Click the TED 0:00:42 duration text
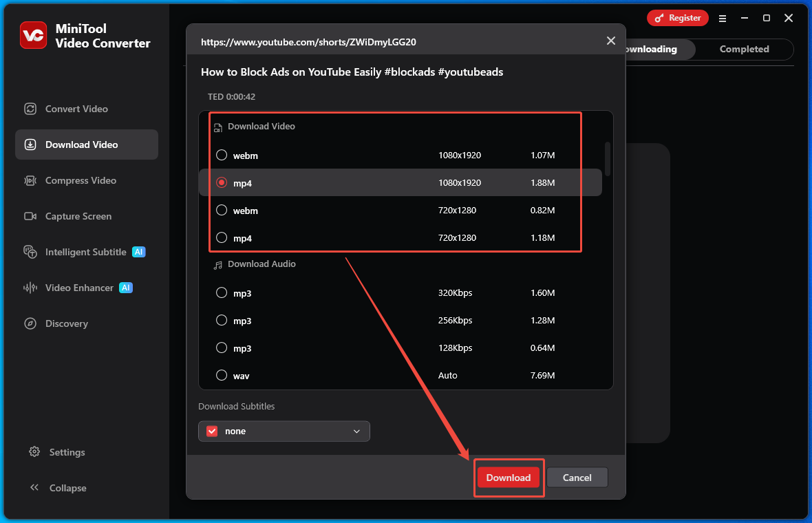The image size is (812, 523). [x=231, y=97]
